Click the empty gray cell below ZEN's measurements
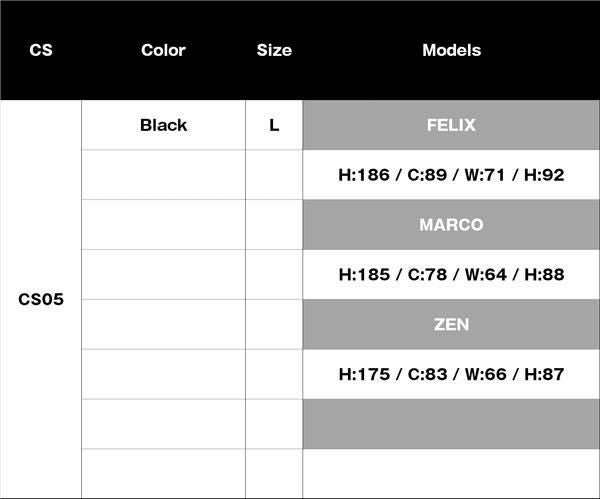 [x=451, y=424]
